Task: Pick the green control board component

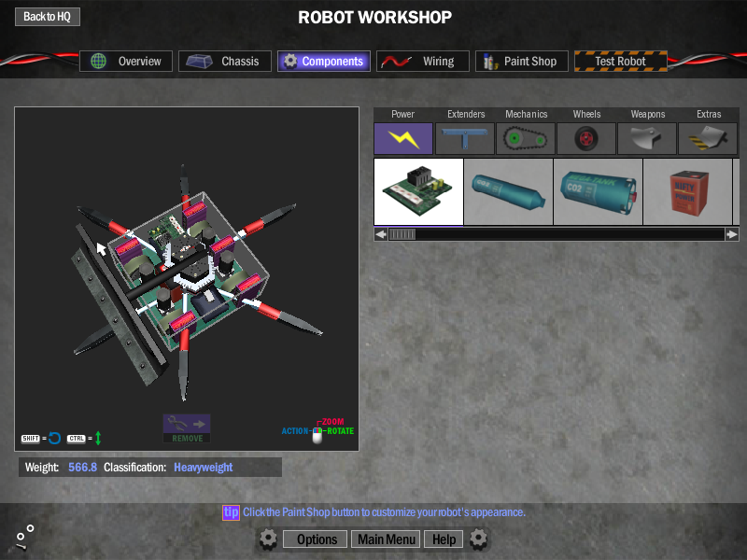Action: [418, 191]
